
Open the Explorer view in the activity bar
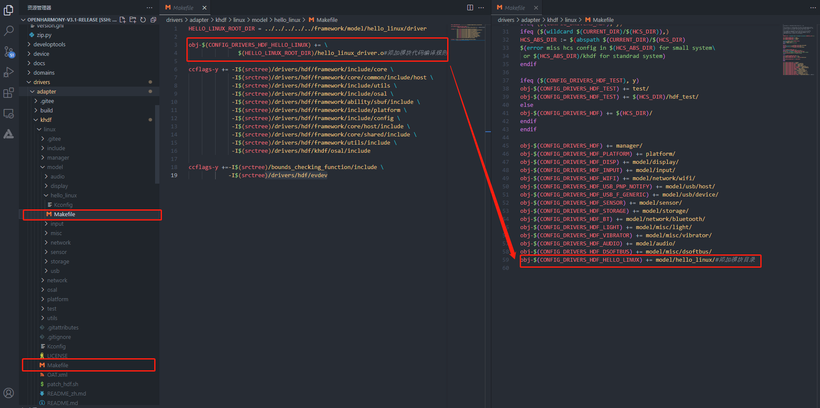[x=8, y=10]
